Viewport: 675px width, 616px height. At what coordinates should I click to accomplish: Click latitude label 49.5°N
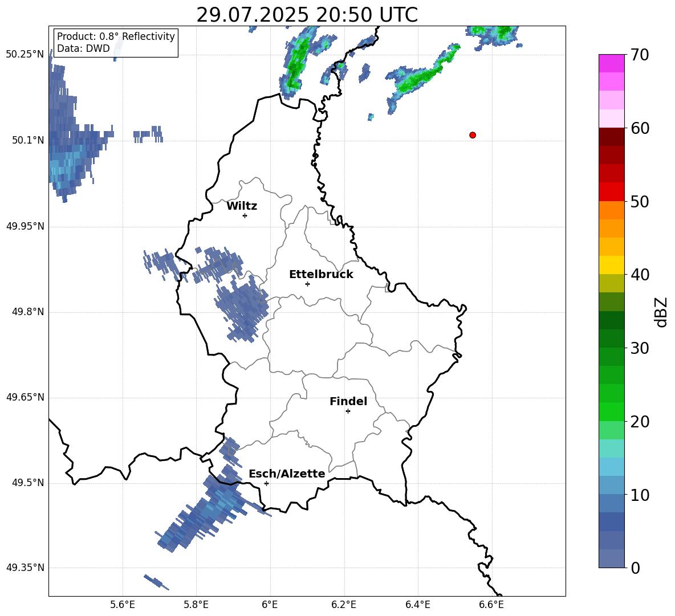tap(28, 483)
